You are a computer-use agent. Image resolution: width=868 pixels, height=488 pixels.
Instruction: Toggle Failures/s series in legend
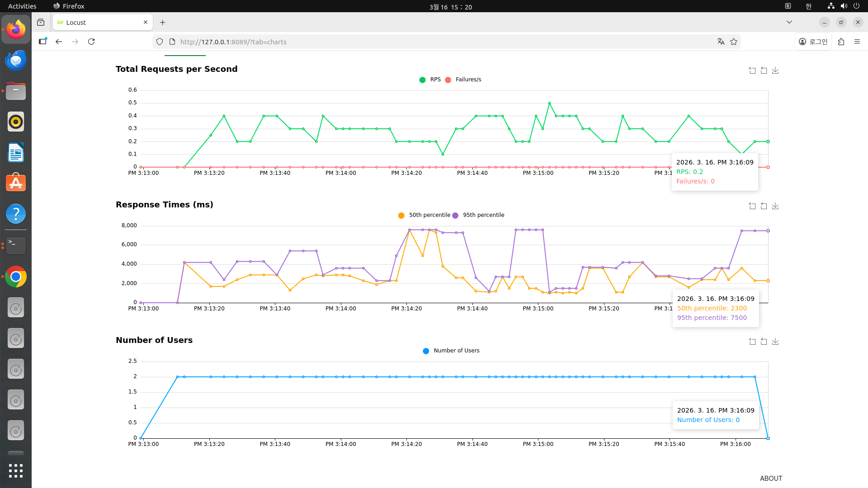tap(463, 80)
